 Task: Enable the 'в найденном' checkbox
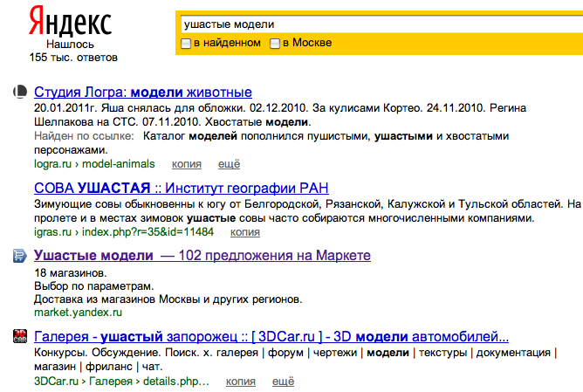(186, 44)
